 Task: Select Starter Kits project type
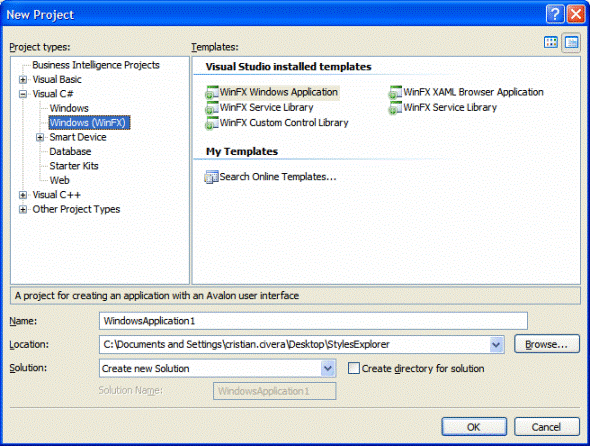click(74, 166)
